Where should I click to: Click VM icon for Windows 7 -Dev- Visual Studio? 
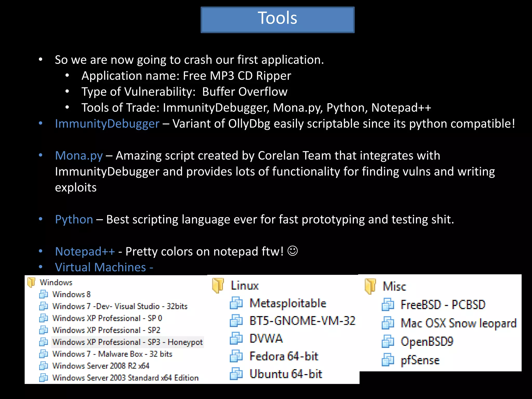pyautogui.click(x=43, y=306)
